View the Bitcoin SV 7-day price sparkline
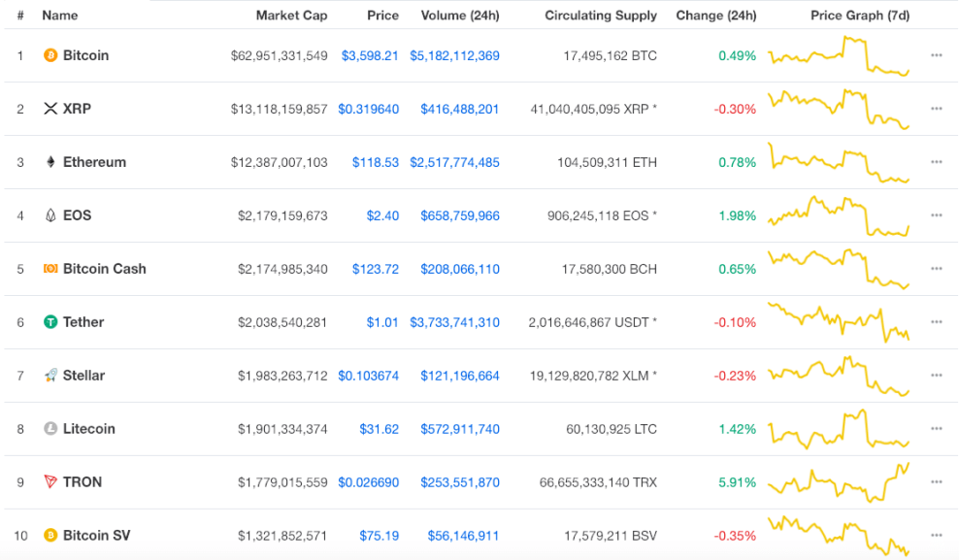The image size is (959, 560). click(x=839, y=536)
